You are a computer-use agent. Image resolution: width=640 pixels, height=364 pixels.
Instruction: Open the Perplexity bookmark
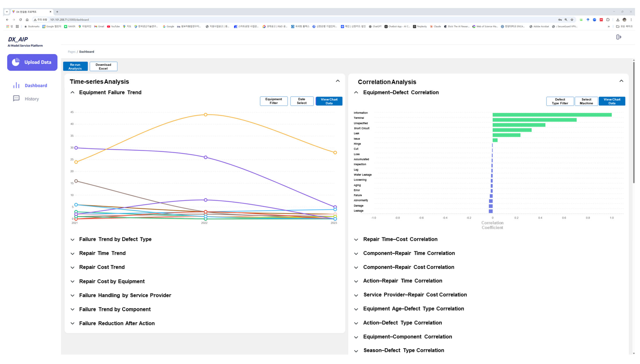click(420, 26)
